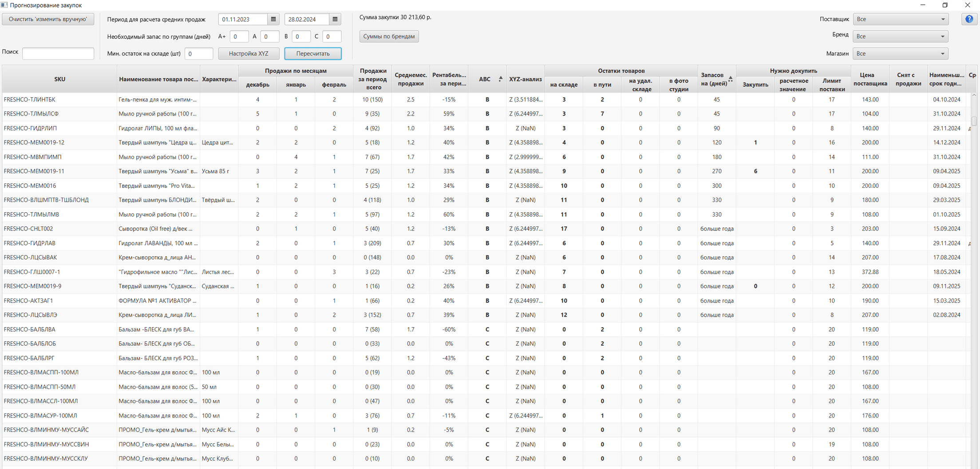Click the C group stock days field
This screenshot has width=980, height=469.
(332, 36)
